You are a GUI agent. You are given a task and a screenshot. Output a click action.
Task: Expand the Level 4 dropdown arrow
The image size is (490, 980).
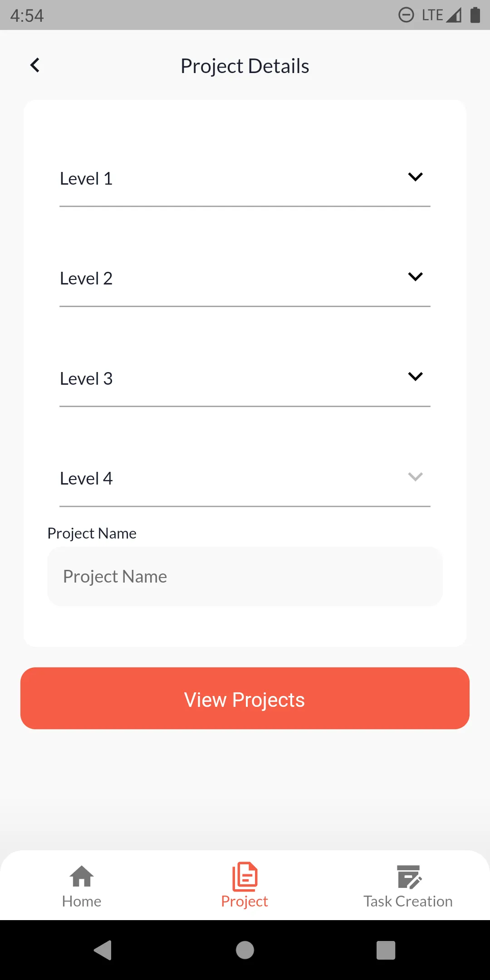(x=415, y=476)
